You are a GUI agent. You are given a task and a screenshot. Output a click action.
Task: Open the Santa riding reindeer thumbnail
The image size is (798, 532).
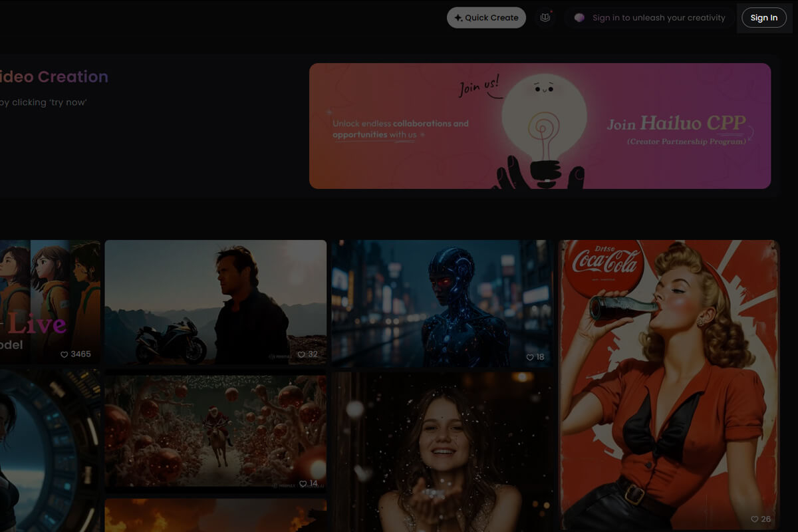pos(215,432)
